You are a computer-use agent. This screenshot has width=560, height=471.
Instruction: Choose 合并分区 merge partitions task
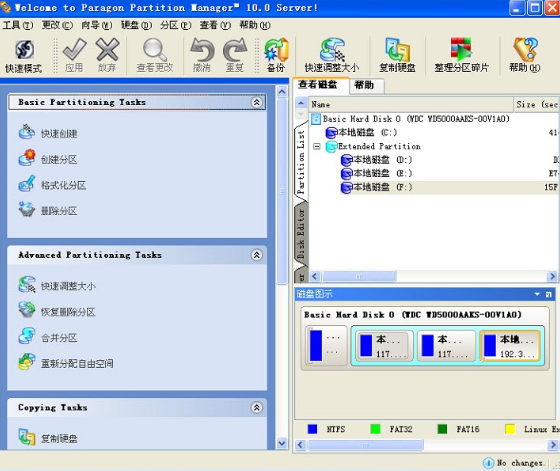pos(48,337)
